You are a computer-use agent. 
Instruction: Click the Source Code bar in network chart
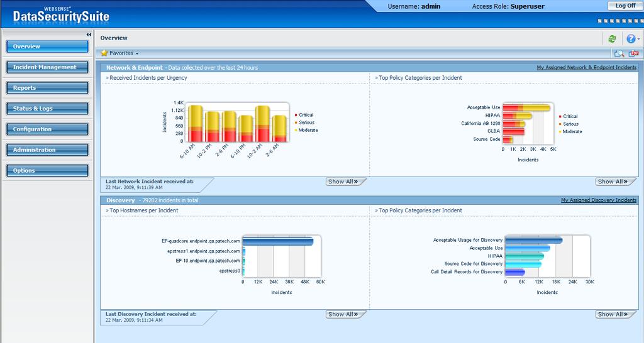(508, 139)
